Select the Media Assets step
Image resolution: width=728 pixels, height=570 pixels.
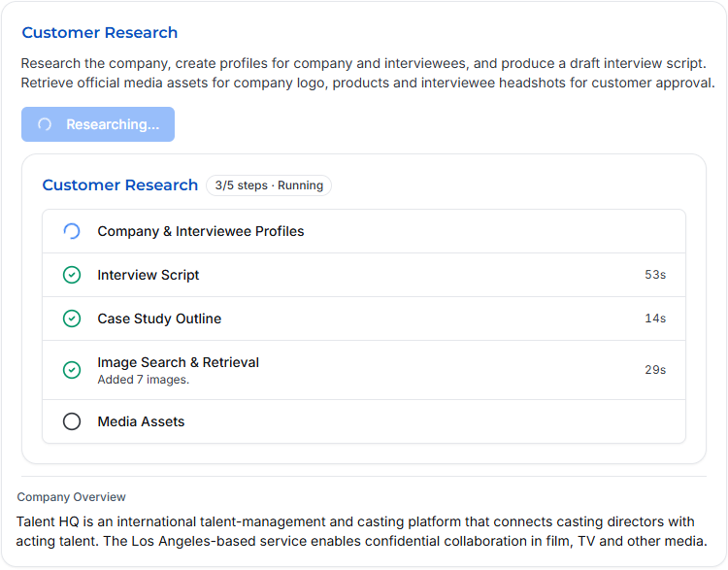(364, 421)
